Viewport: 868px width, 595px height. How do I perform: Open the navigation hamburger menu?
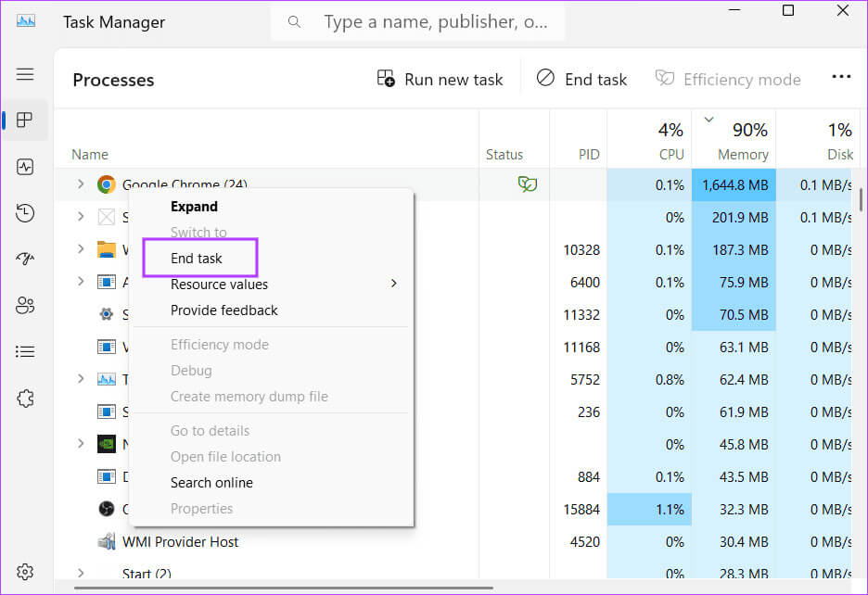point(25,74)
